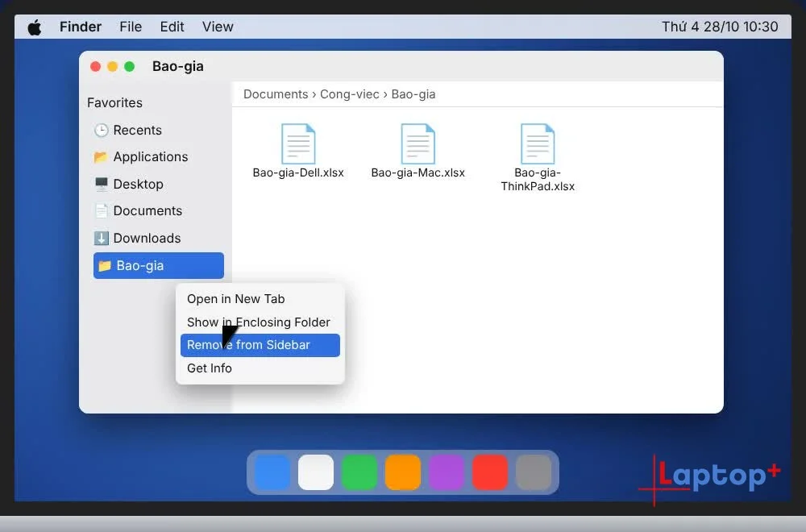Open the red Dock app
Image resolution: width=806 pixels, height=532 pixels.
(490, 472)
